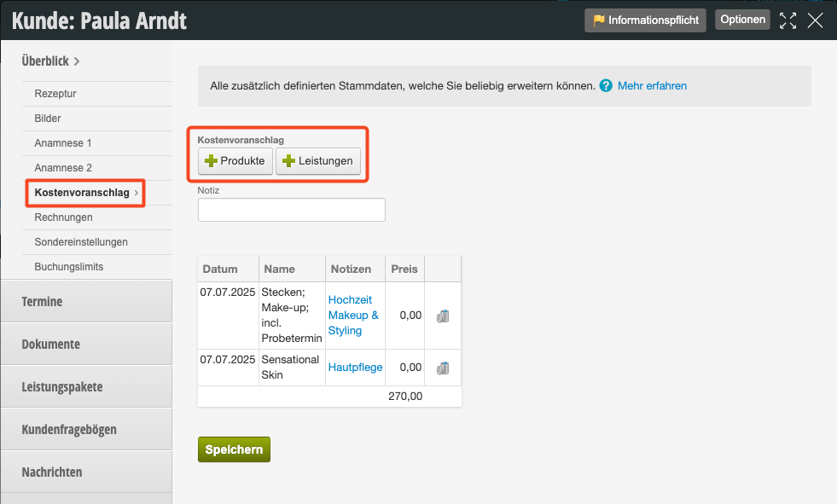Viewport: 837px width, 504px height.
Task: Open the Optionen menu
Action: tap(742, 20)
